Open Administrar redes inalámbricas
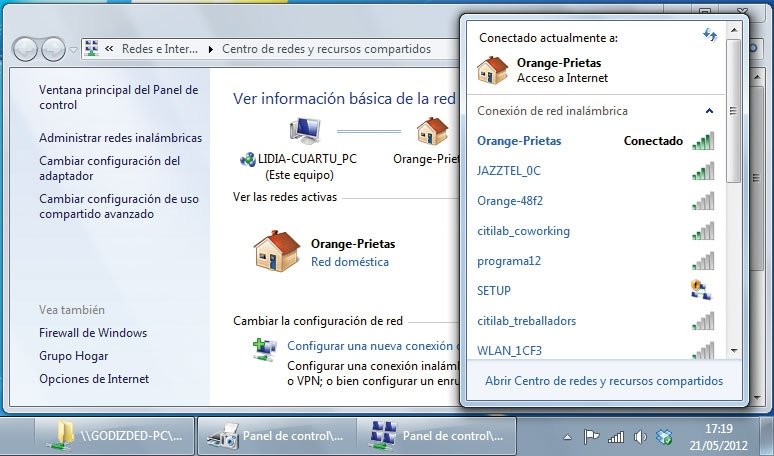 [120, 138]
